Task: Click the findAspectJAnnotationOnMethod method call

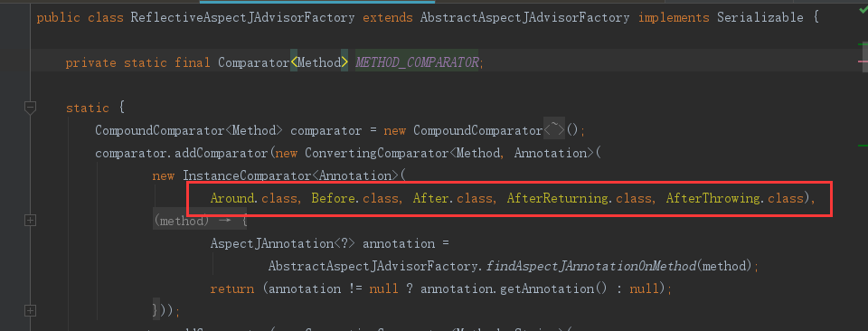Action: 590,266
